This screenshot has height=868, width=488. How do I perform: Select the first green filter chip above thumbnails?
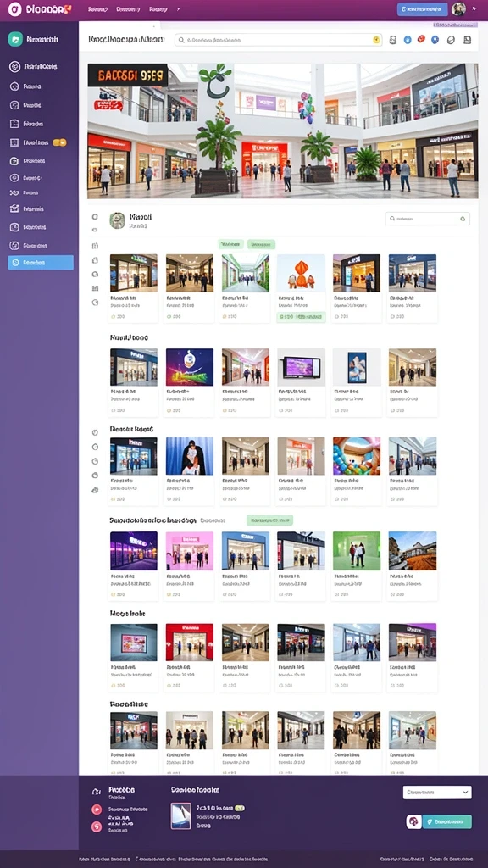coord(230,244)
